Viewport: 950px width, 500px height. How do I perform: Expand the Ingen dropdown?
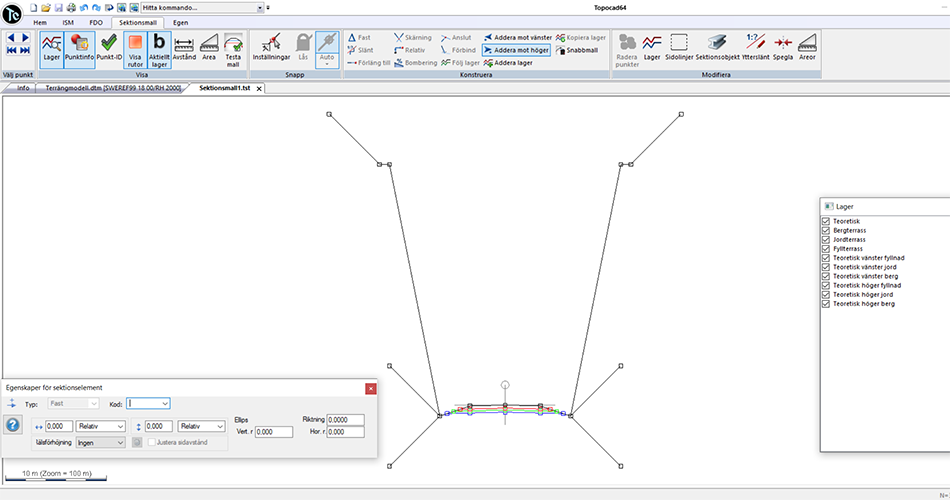pos(100,442)
